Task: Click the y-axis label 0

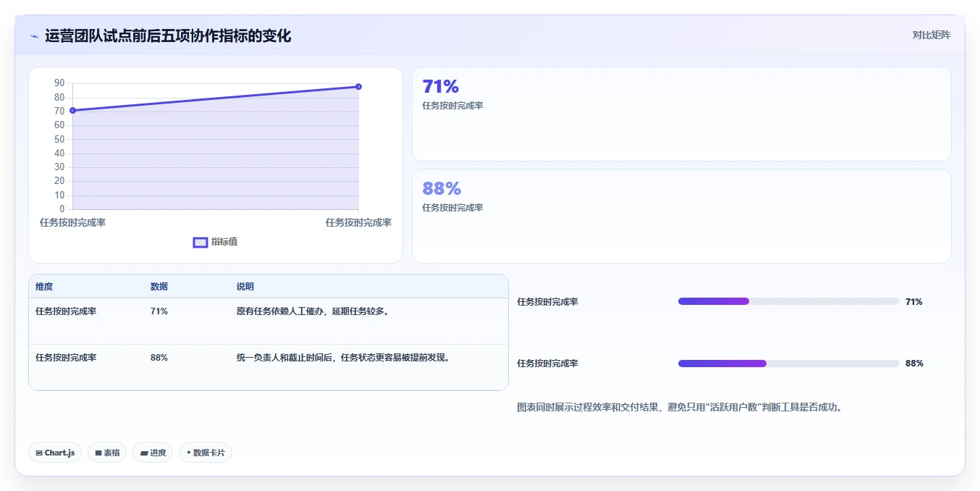Action: pos(62,209)
